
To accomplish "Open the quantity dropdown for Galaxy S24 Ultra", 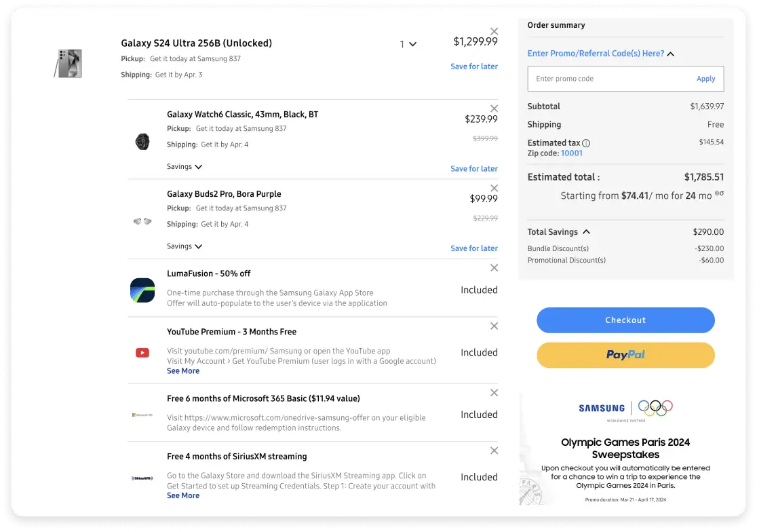I will coord(412,44).
